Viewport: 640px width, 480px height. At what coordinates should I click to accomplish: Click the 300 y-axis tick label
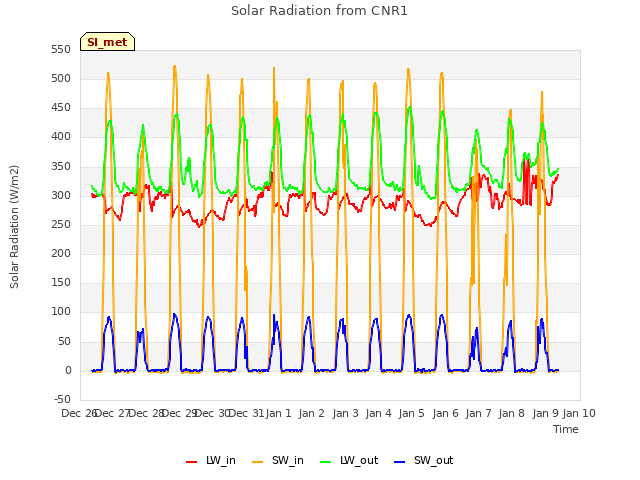(x=61, y=196)
